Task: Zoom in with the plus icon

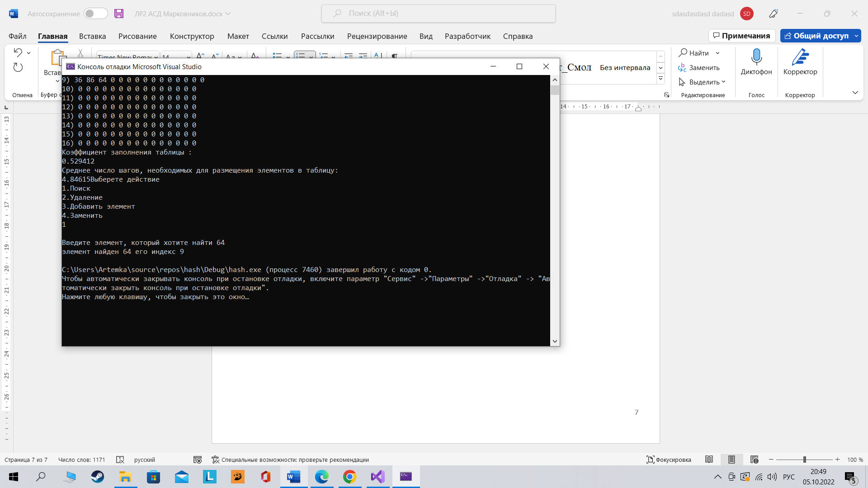Action: (x=838, y=460)
